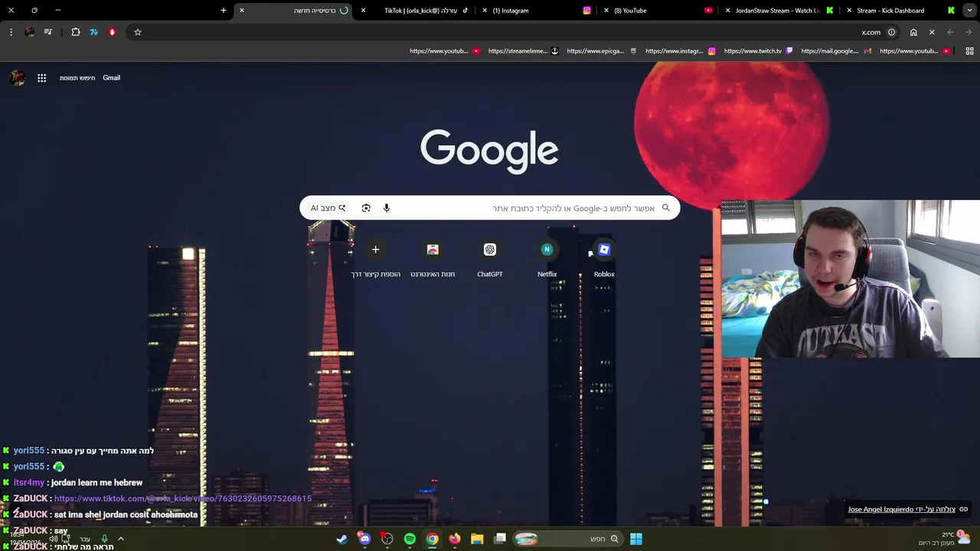Screen dimensions: 980x551
Task: Navigate back with the left arrow
Action: click(x=950, y=32)
